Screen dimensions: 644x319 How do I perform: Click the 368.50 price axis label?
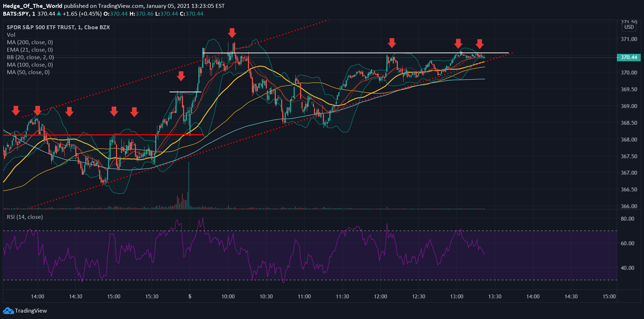tap(629, 123)
